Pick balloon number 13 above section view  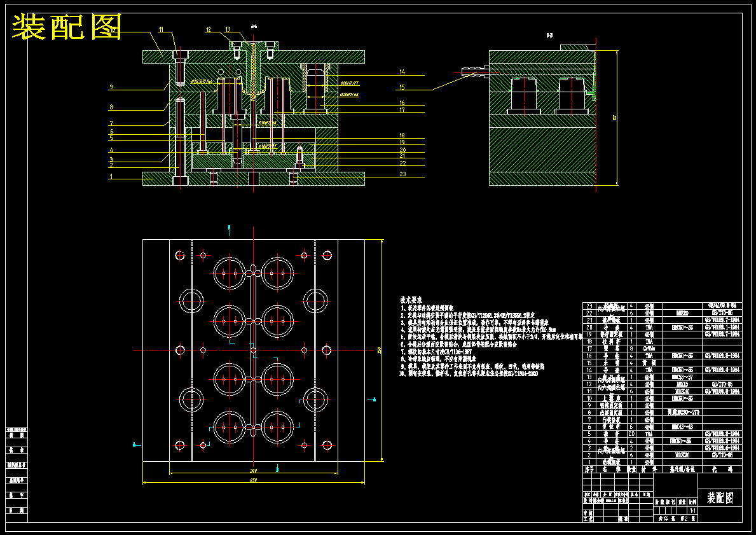pos(228,29)
